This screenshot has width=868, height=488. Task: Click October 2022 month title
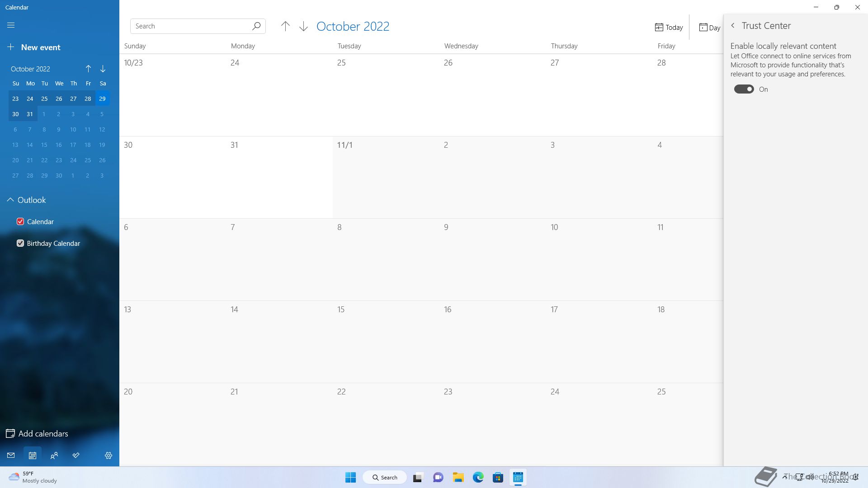coord(353,26)
